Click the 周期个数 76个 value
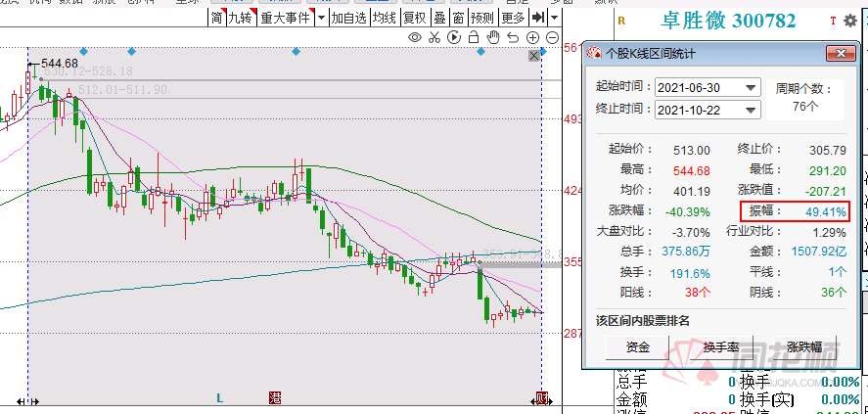The image size is (868, 414). 805,107
